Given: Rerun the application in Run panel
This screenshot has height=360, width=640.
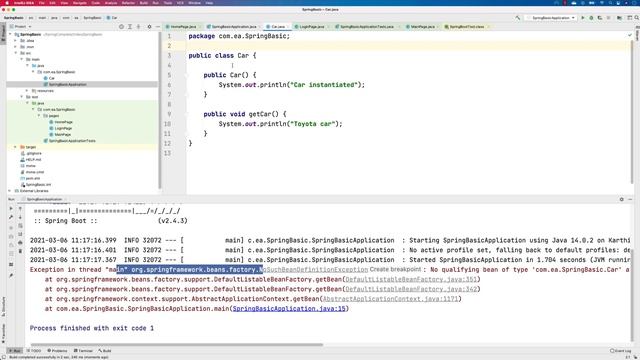Looking at the screenshot, I should pos(11,209).
